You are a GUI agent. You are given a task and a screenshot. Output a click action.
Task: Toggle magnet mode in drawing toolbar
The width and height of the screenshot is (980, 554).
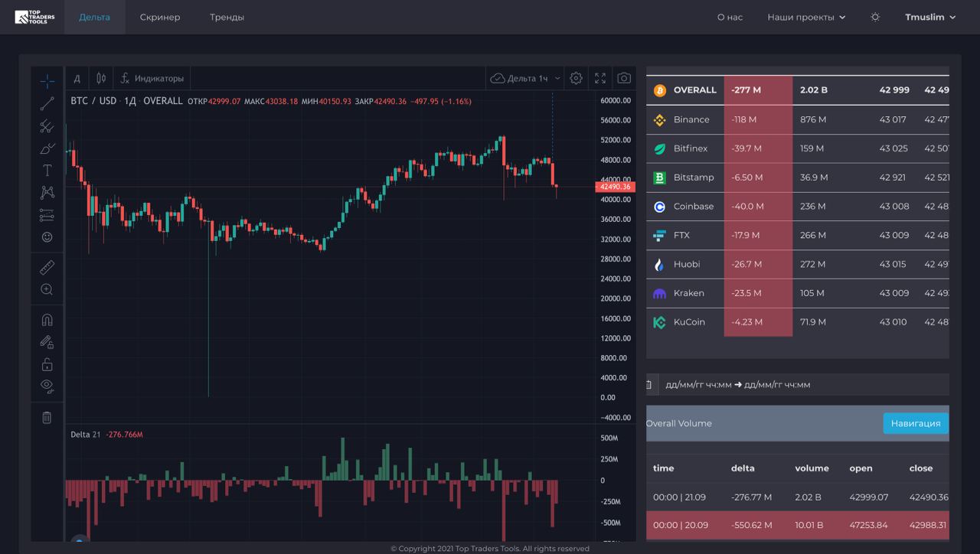[47, 320]
